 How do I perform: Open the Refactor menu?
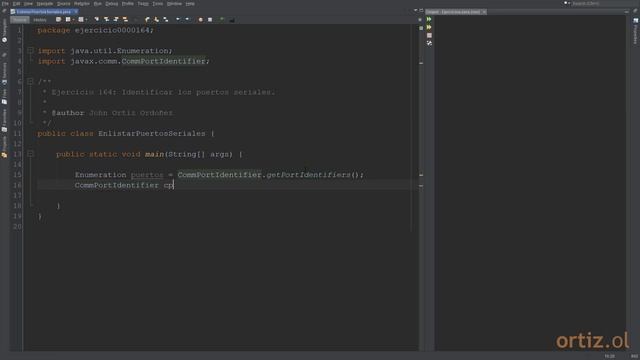pyautogui.click(x=82, y=4)
